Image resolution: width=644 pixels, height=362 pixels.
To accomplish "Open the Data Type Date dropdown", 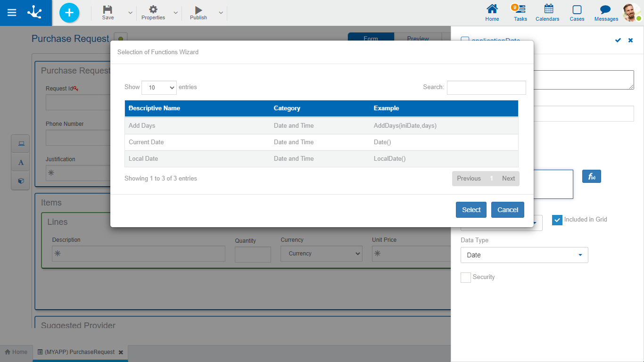I will (x=524, y=255).
